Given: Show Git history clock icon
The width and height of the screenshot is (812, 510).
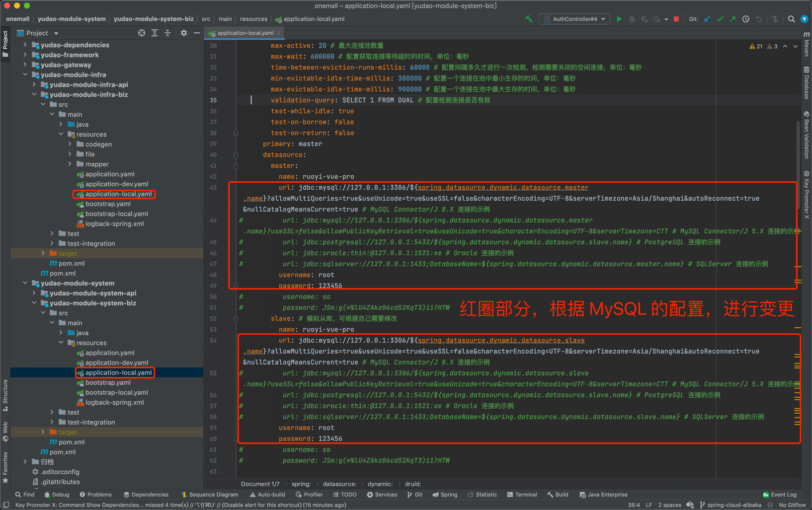Looking at the screenshot, I should click(x=745, y=19).
